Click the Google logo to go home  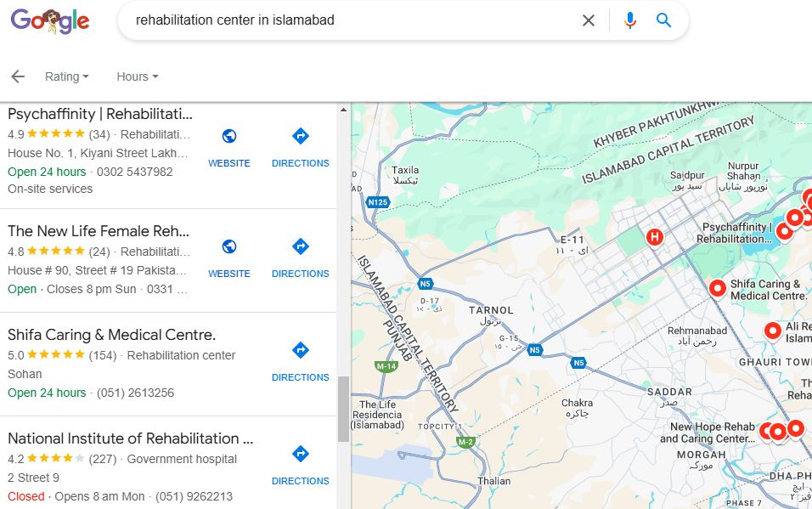(50, 21)
